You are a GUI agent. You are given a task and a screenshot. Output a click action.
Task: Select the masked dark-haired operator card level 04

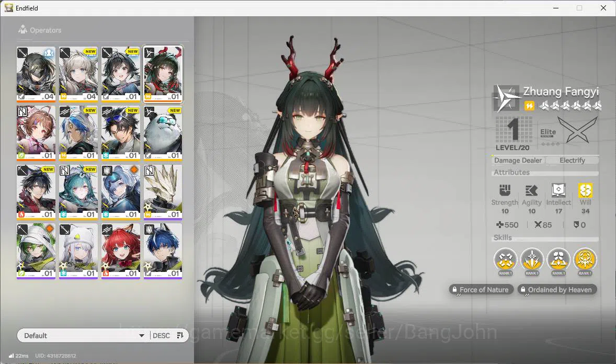click(36, 74)
